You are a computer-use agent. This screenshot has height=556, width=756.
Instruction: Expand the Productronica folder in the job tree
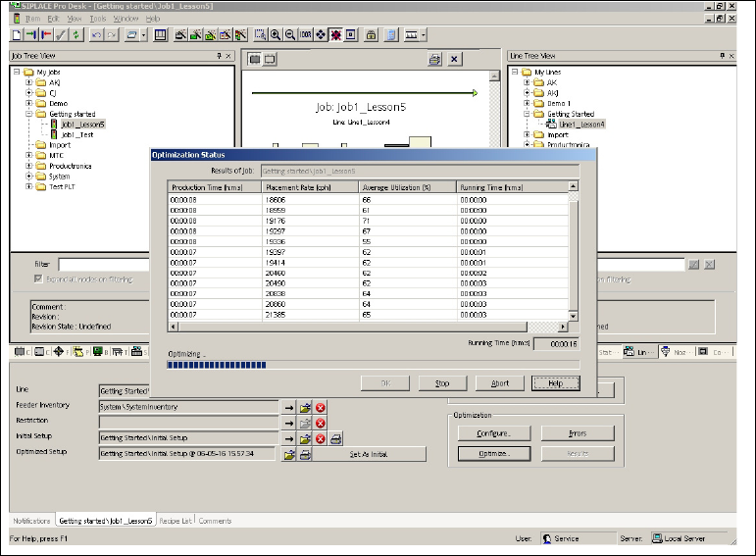[29, 166]
